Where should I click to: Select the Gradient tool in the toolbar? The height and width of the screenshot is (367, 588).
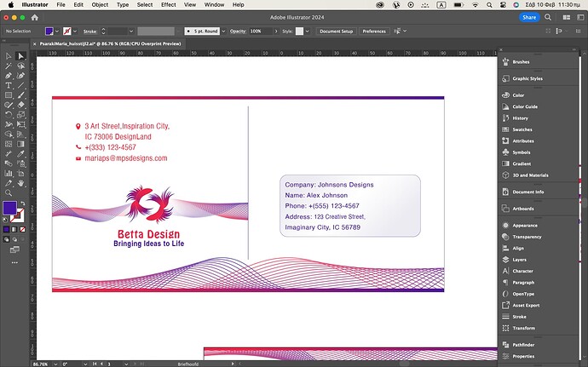(x=21, y=144)
